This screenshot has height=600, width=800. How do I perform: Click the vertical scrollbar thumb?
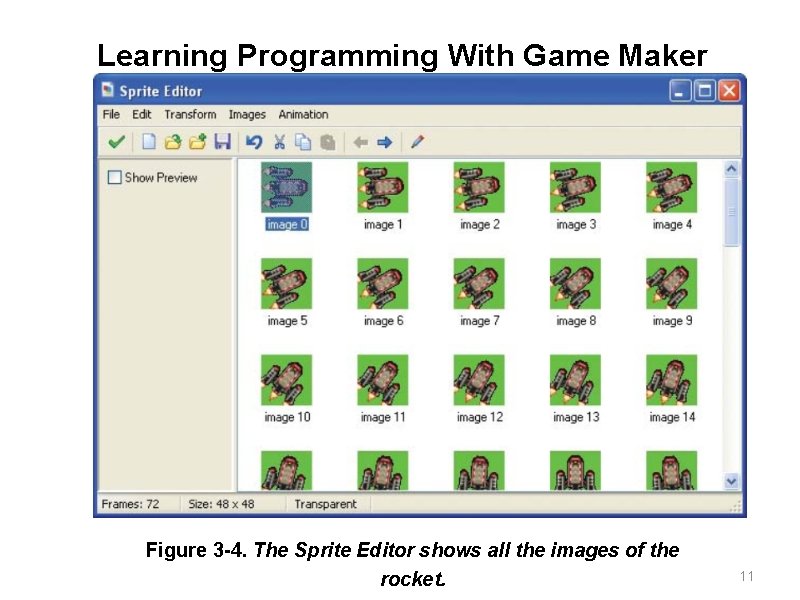pos(731,212)
